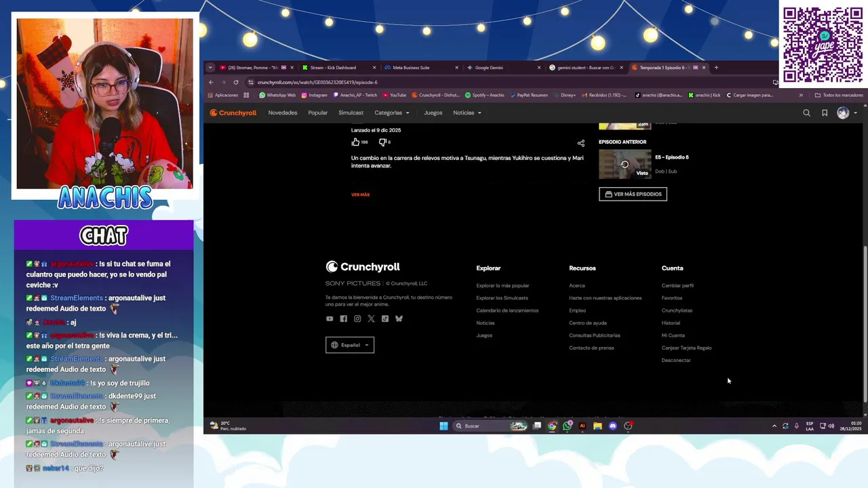The image size is (868, 488).
Task: Open Simulcast in Crunchyroll menu
Action: pos(351,113)
